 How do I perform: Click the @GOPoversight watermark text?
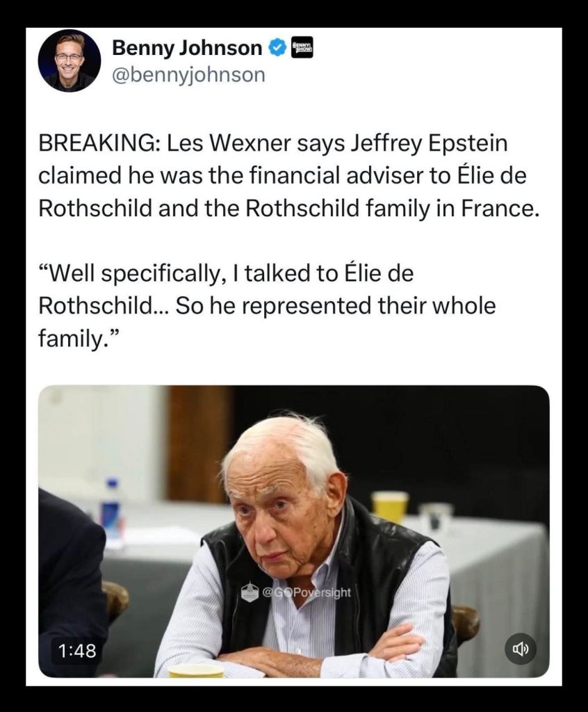pos(306,592)
